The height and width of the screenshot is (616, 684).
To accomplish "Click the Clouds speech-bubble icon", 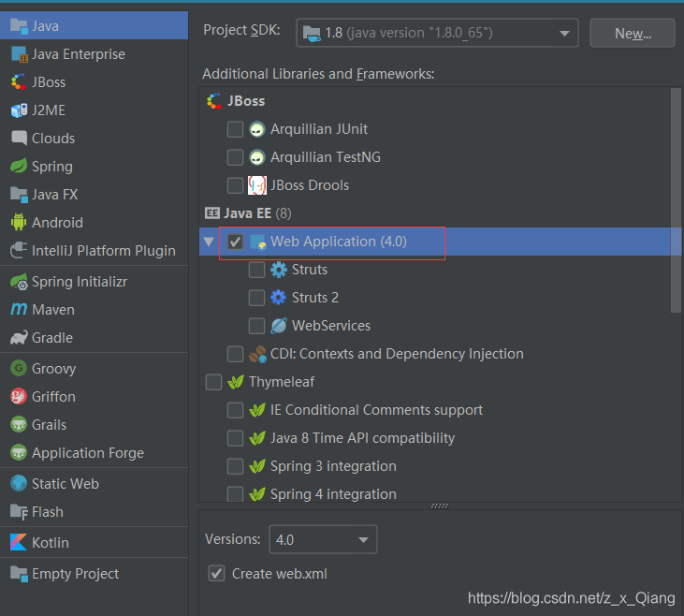I will pos(19,138).
